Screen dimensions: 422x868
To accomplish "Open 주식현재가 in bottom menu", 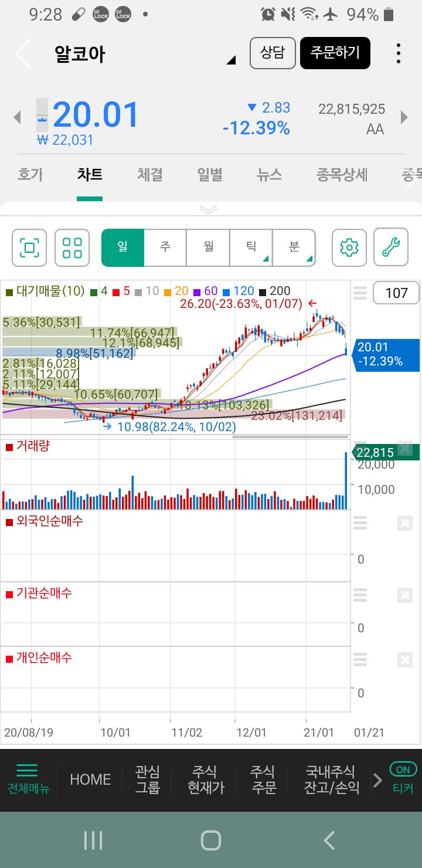I will coord(206,779).
